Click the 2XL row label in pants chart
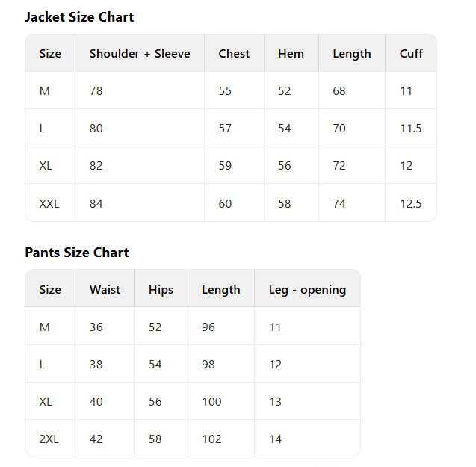The height and width of the screenshot is (467, 476). click(x=49, y=439)
